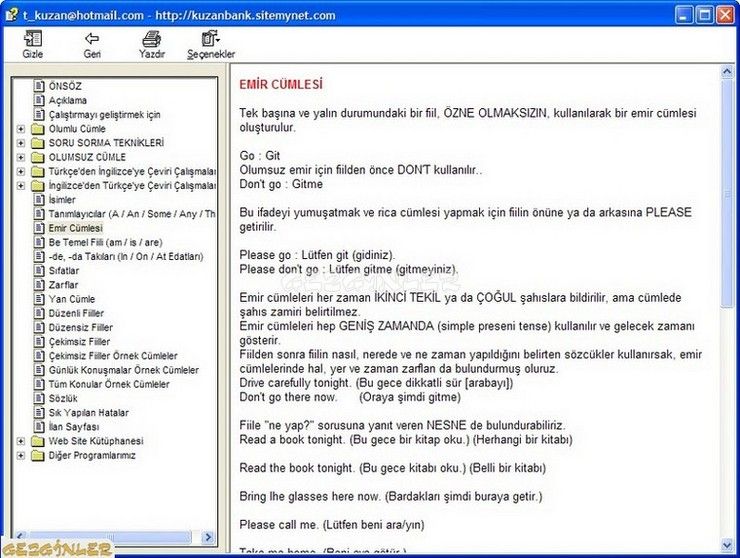Click "Bring the glasses here now." sentence
The image size is (740, 558).
(310, 496)
